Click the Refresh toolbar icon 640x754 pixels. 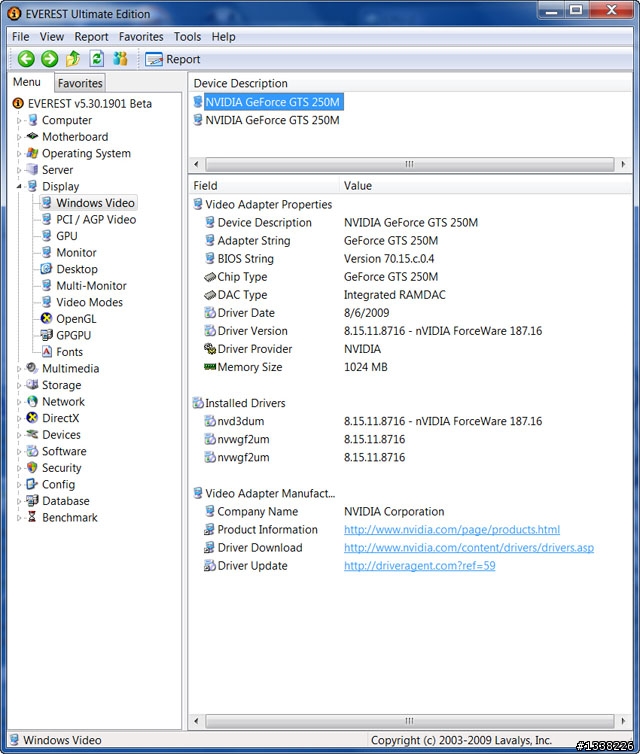97,59
